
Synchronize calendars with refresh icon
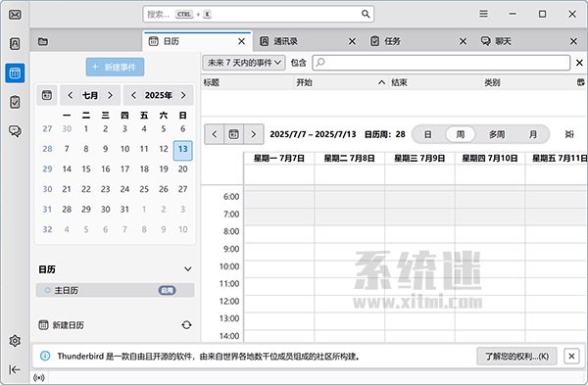point(187,324)
